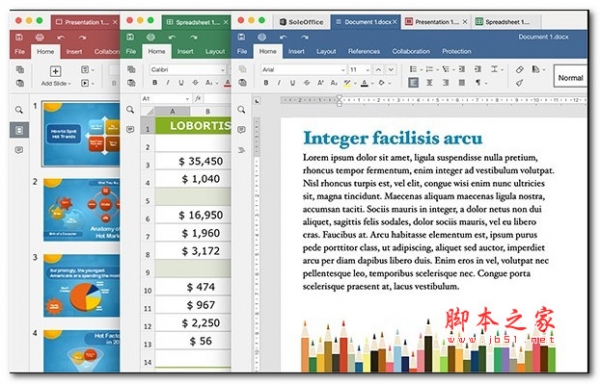Open Comments panel in document editor sidebar
The image size is (600, 384).
241,130
